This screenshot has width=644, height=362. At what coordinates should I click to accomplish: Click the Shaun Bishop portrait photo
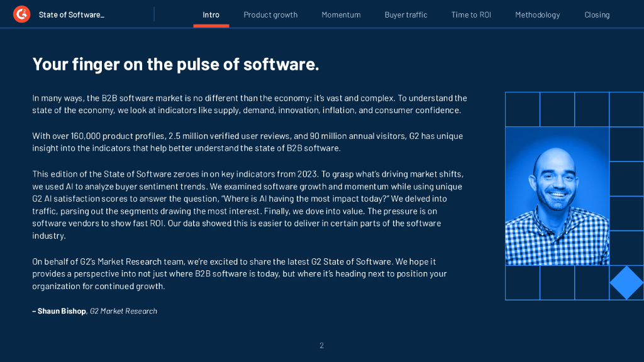(557, 195)
